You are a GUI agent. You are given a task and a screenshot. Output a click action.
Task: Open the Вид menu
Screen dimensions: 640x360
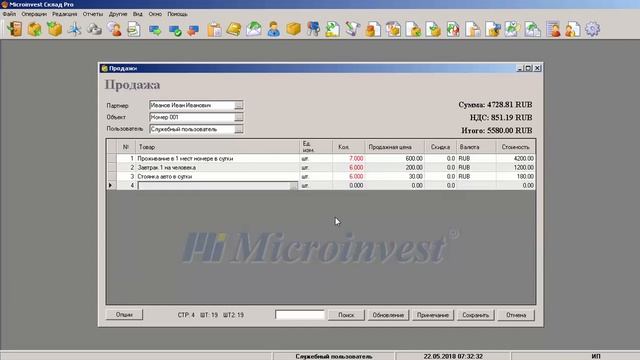pyautogui.click(x=138, y=14)
